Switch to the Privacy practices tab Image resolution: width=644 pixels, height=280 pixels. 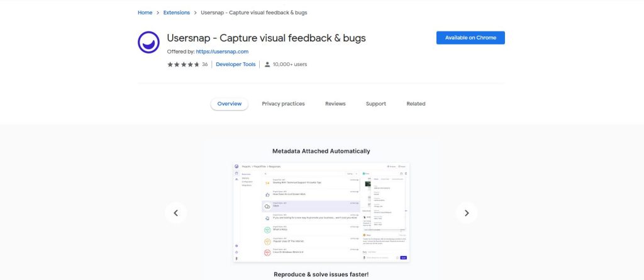[284, 104]
